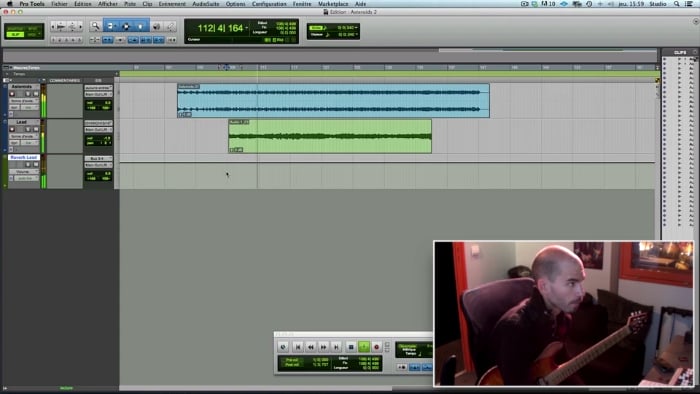Click the COMMENTAIRES column header
Screen dimensions: 700x394
[x=65, y=80]
